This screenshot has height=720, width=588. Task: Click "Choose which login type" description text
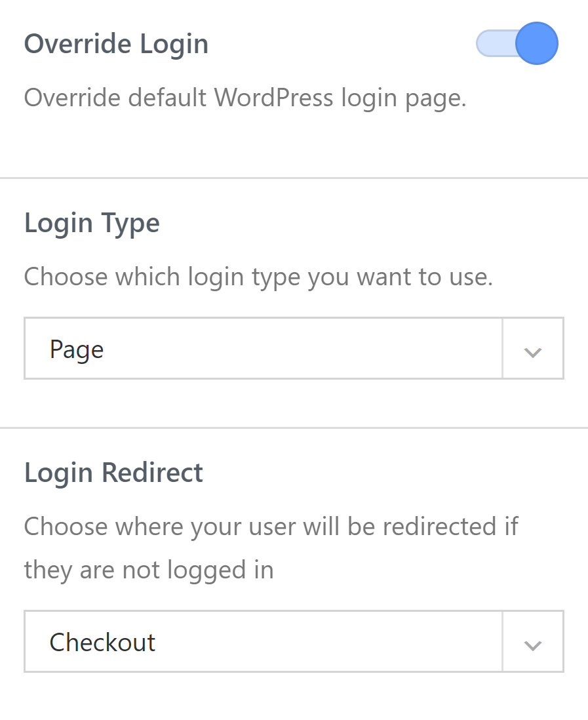click(x=258, y=277)
